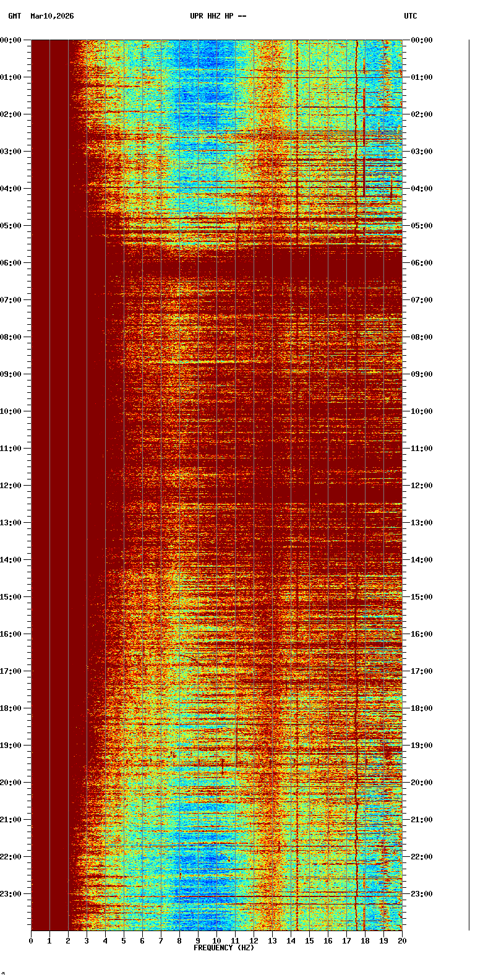This screenshot has width=496, height=980.
Task: Click the Mar10,2026 date text
Action: [52, 16]
